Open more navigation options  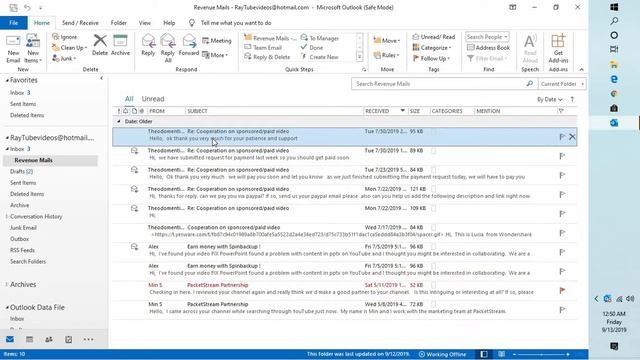pyautogui.click(x=88, y=339)
